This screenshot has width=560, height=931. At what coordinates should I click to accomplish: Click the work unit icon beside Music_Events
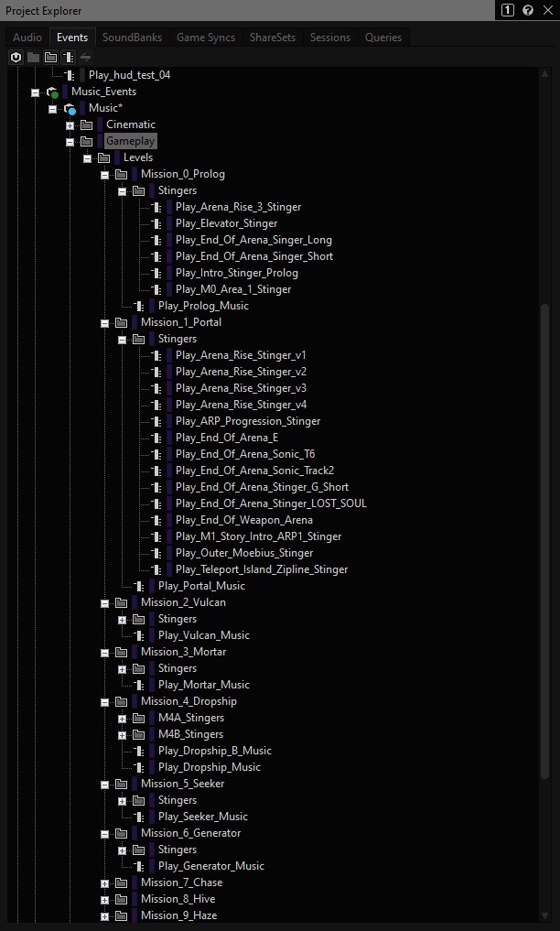tap(54, 92)
